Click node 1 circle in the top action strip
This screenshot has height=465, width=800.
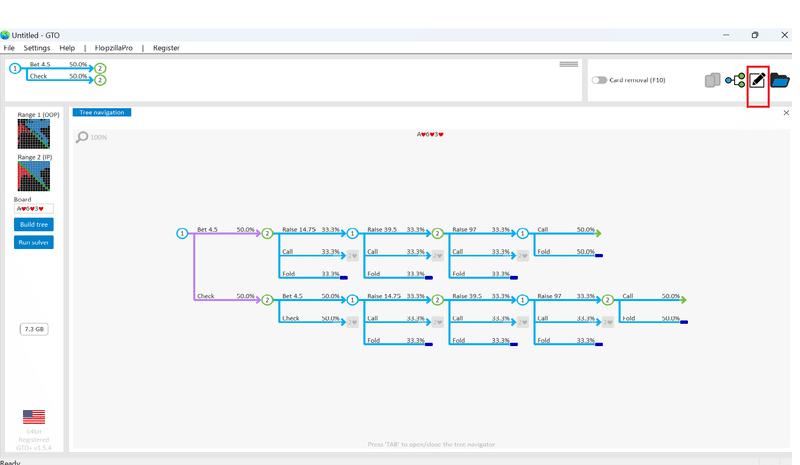point(15,68)
